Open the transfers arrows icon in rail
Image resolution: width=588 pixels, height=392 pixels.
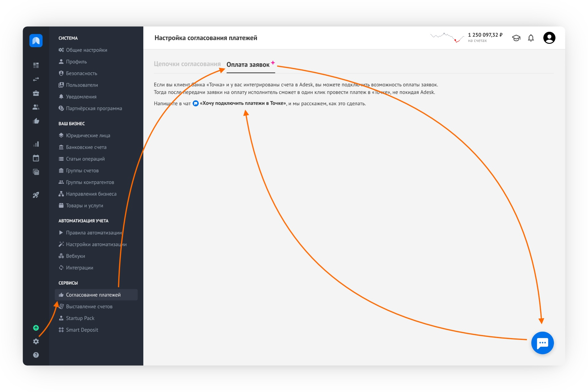(x=36, y=79)
